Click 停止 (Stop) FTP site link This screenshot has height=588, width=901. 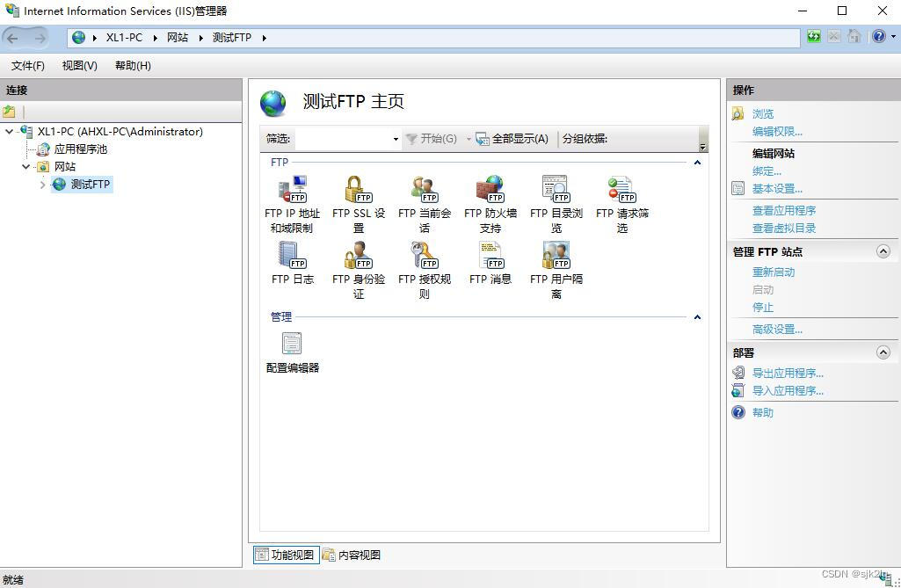click(762, 307)
